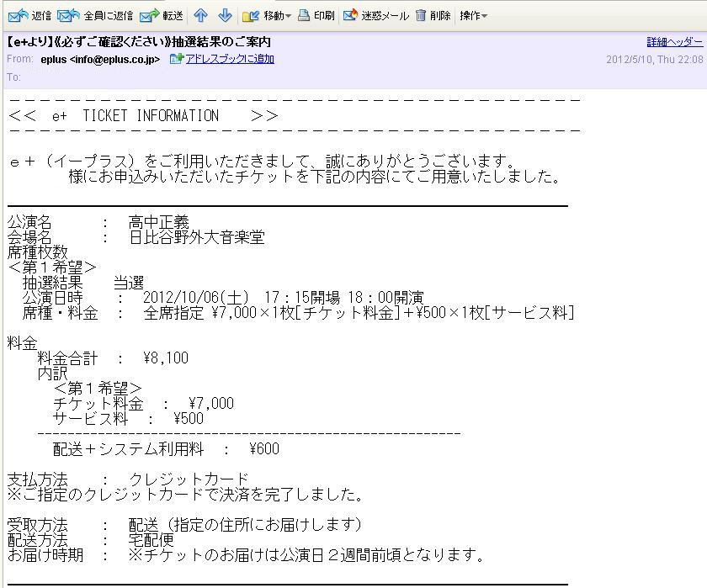Viewport: 707px width, 588px height.
Task: Click the 17:15開場 18:00開演 time text
Action: [344, 298]
